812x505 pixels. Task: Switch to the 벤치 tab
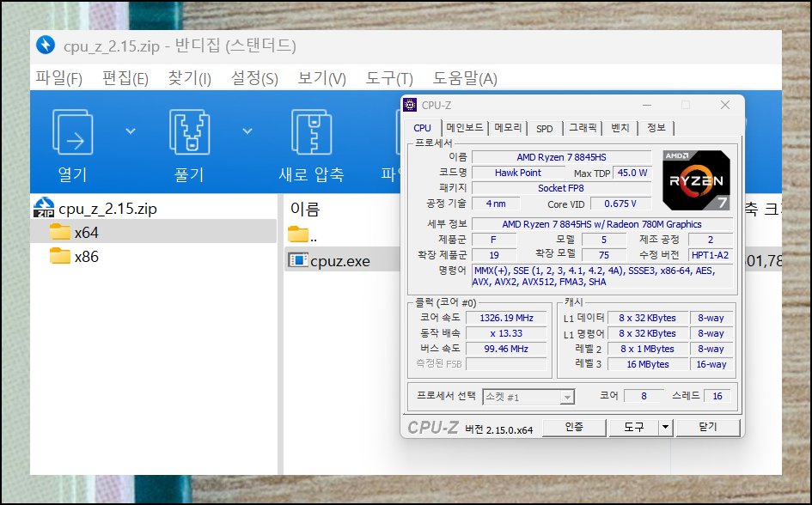pos(620,128)
